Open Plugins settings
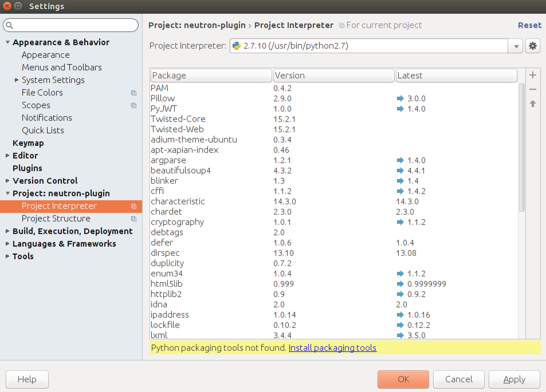Image resolution: width=546 pixels, height=392 pixels. pyautogui.click(x=27, y=168)
